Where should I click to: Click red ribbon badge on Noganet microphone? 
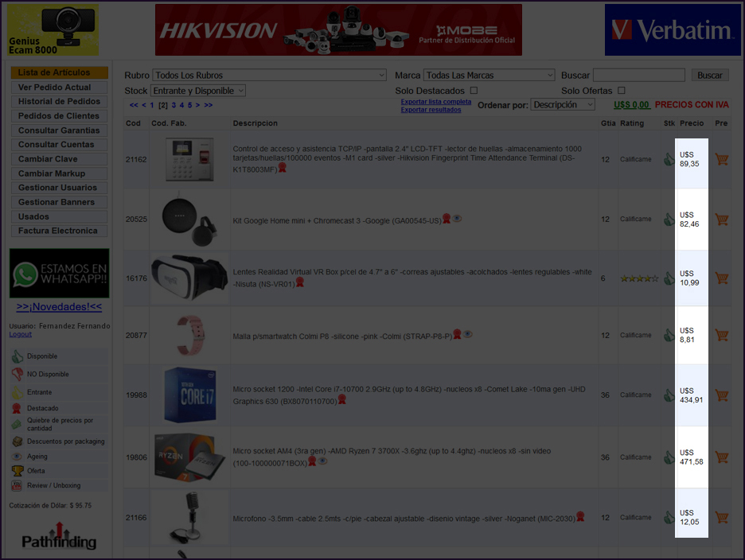tap(581, 516)
